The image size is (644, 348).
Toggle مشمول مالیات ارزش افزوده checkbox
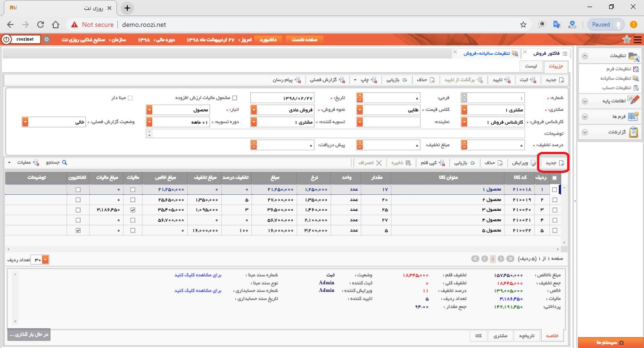tap(235, 98)
